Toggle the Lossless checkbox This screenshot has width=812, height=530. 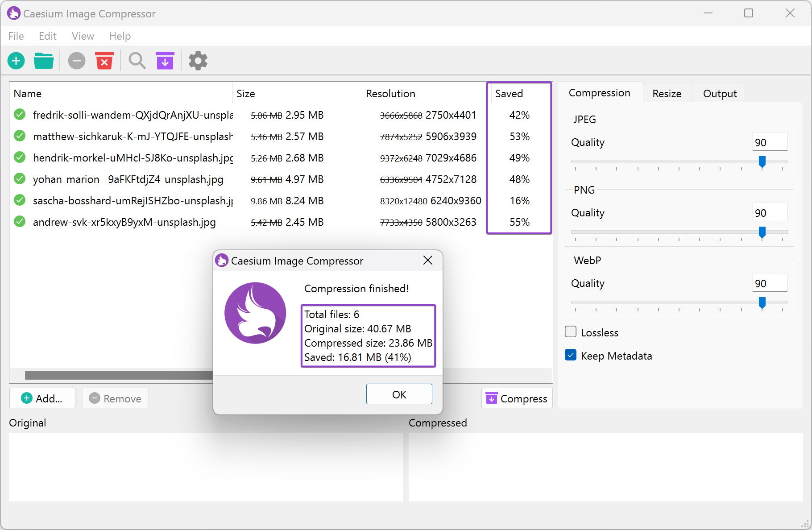[571, 332]
